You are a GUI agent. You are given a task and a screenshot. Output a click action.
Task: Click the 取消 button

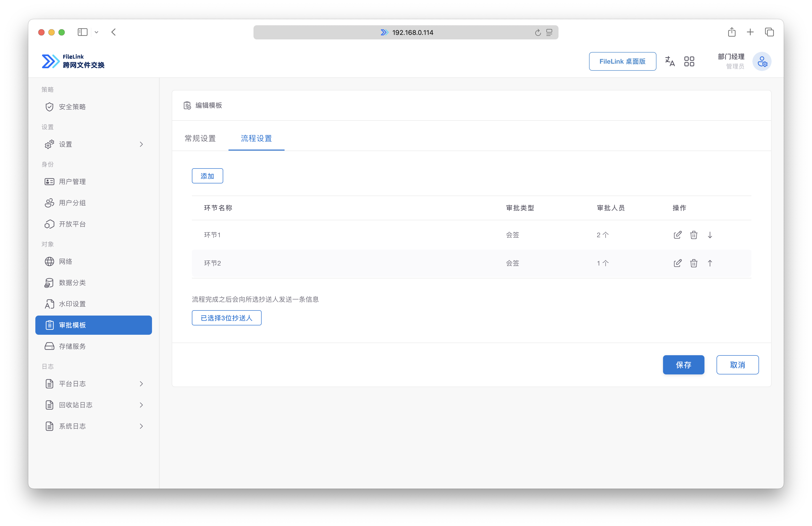737,365
